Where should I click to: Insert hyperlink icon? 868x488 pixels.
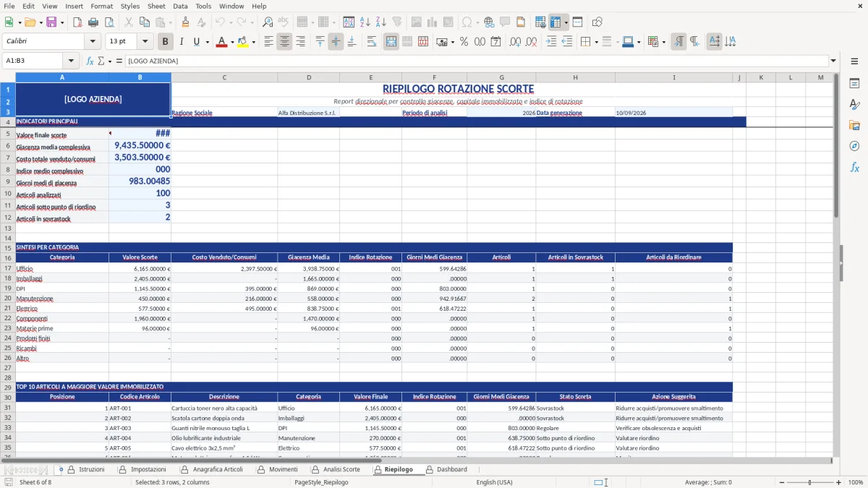[x=489, y=22]
